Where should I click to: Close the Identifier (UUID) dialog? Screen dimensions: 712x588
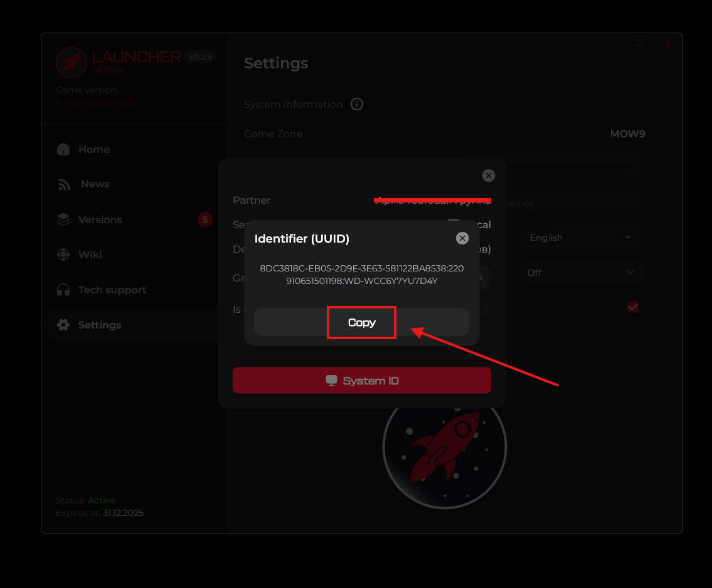(x=462, y=238)
